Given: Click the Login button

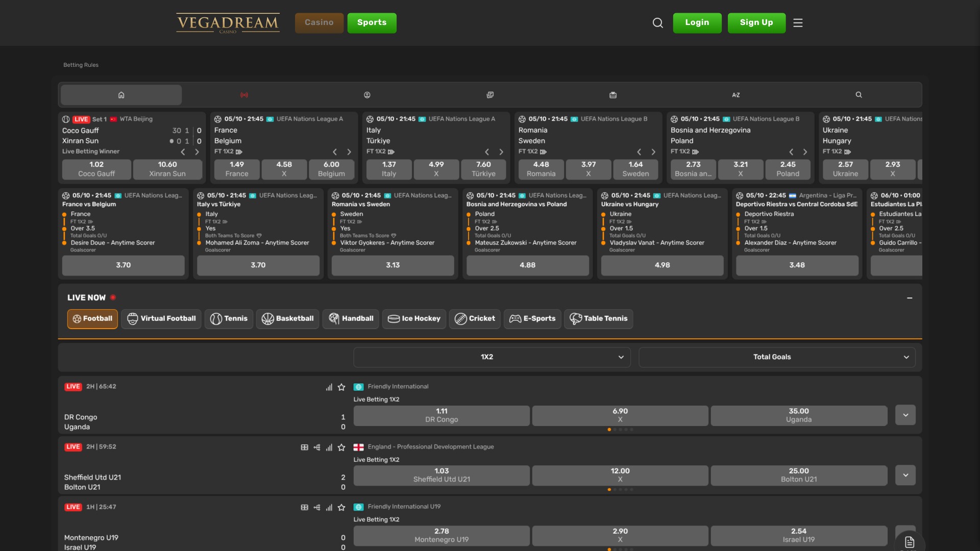Looking at the screenshot, I should (697, 23).
